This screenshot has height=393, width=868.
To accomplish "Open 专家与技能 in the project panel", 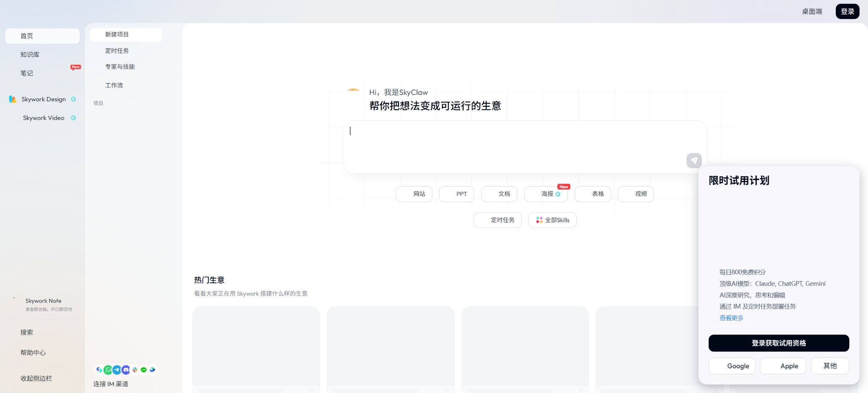I will click(x=126, y=67).
